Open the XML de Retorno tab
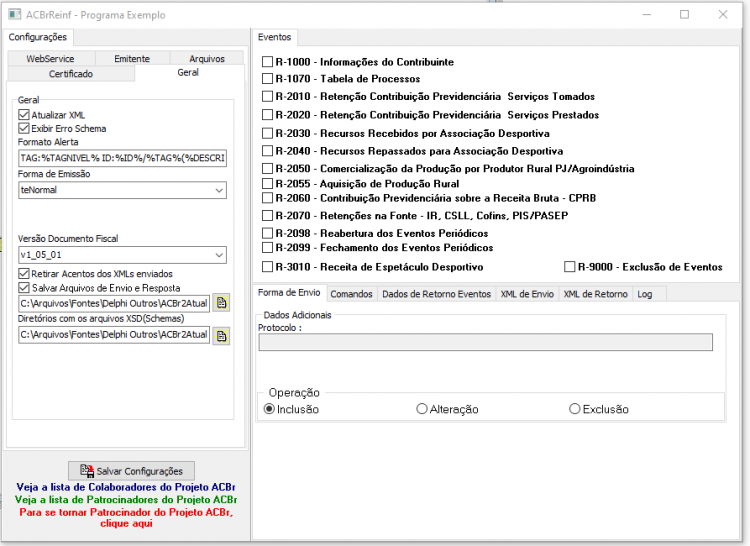This screenshot has width=750, height=546. pos(596,294)
